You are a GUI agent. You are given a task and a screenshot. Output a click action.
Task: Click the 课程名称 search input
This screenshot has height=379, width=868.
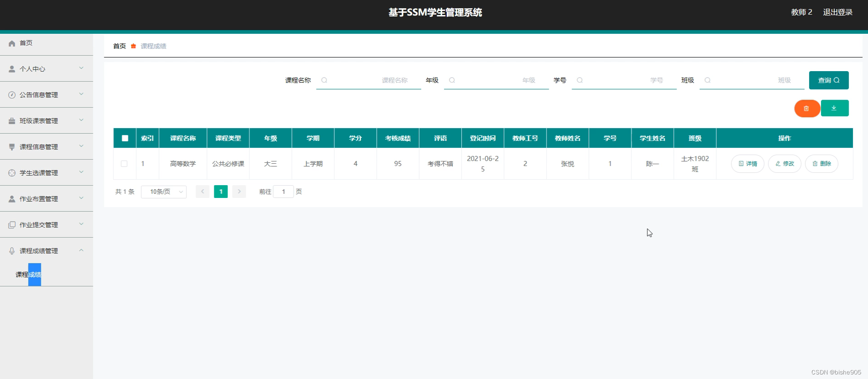click(x=369, y=80)
